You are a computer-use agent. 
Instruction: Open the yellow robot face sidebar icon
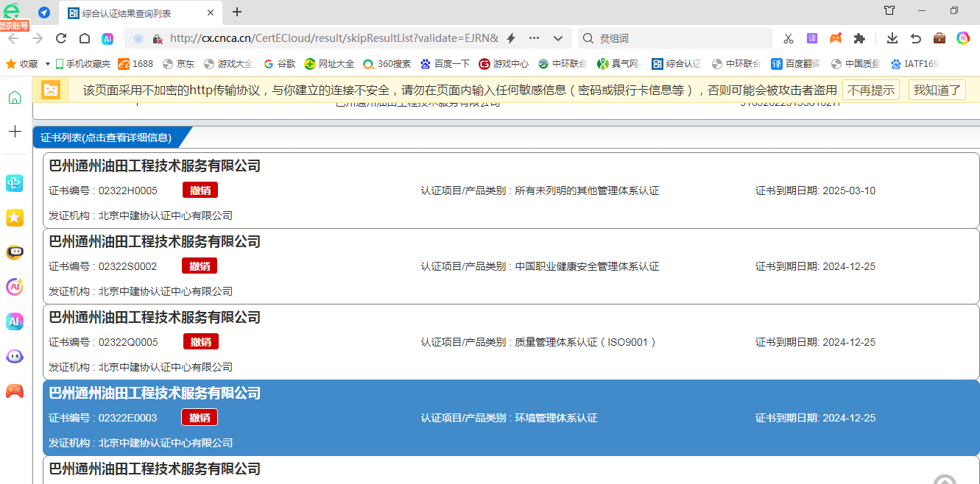tap(15, 252)
